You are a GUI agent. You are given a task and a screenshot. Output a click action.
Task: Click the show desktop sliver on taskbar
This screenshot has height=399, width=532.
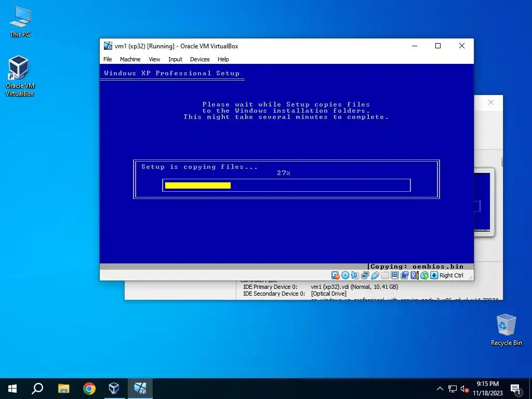[x=530, y=389]
